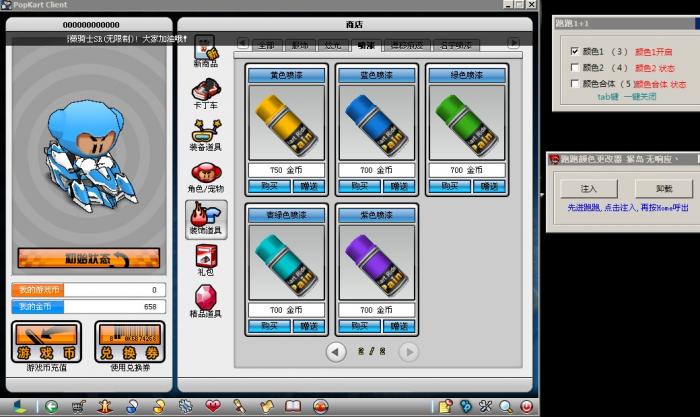
Task: Click the round red badge icon in bottom bar
Action: tap(320, 406)
